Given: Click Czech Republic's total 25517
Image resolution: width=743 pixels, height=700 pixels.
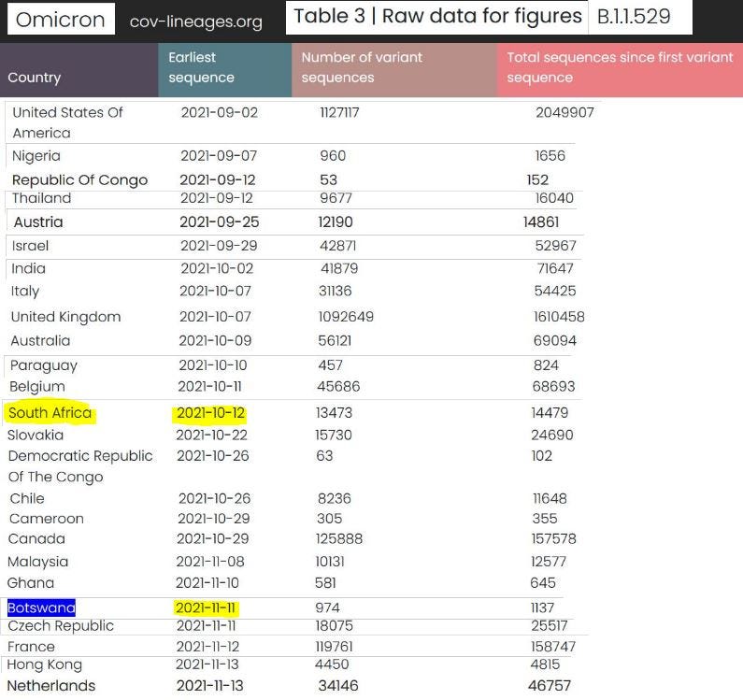Looking at the screenshot, I should pos(550,626).
